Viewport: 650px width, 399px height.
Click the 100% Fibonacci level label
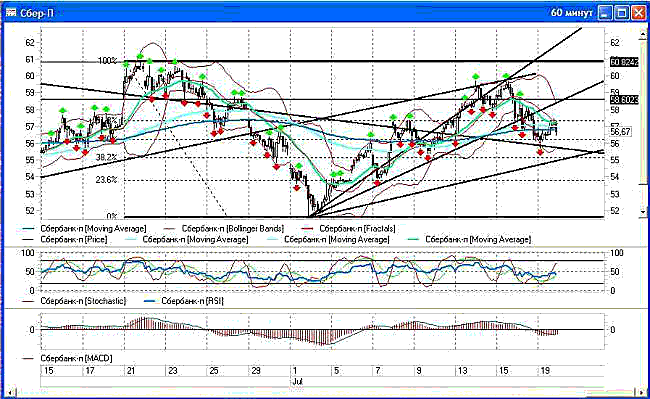tap(107, 61)
